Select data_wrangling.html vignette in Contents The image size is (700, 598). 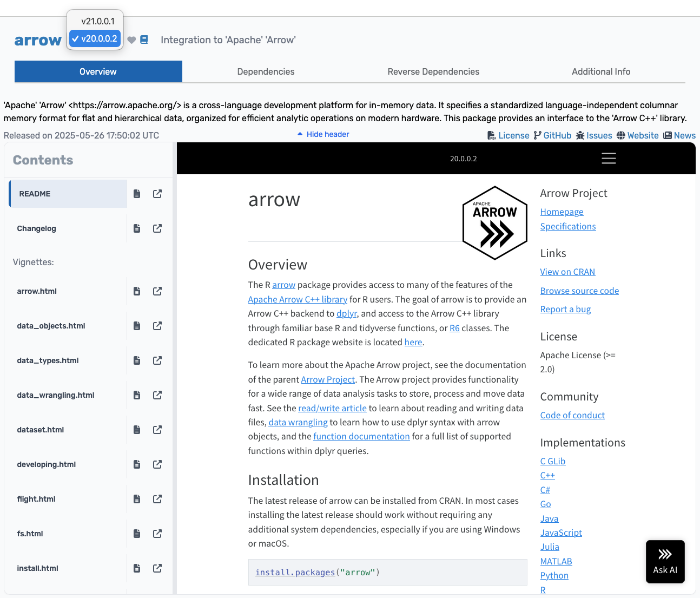tap(56, 395)
